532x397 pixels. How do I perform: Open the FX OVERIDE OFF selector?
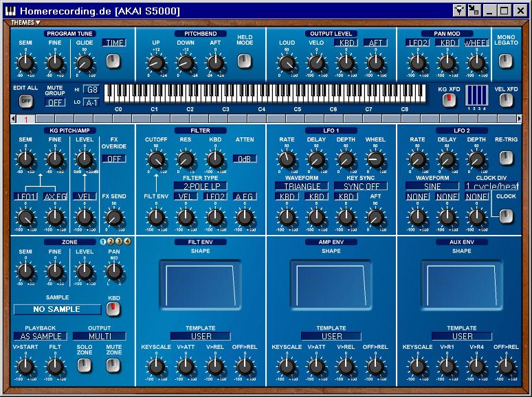(x=114, y=159)
